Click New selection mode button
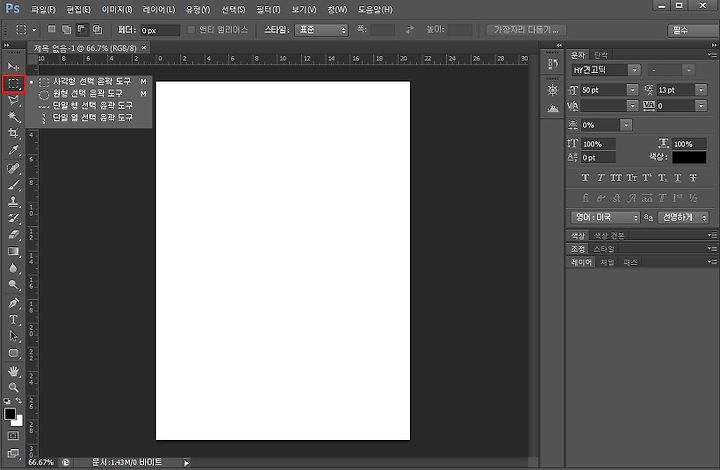 pyautogui.click(x=51, y=29)
